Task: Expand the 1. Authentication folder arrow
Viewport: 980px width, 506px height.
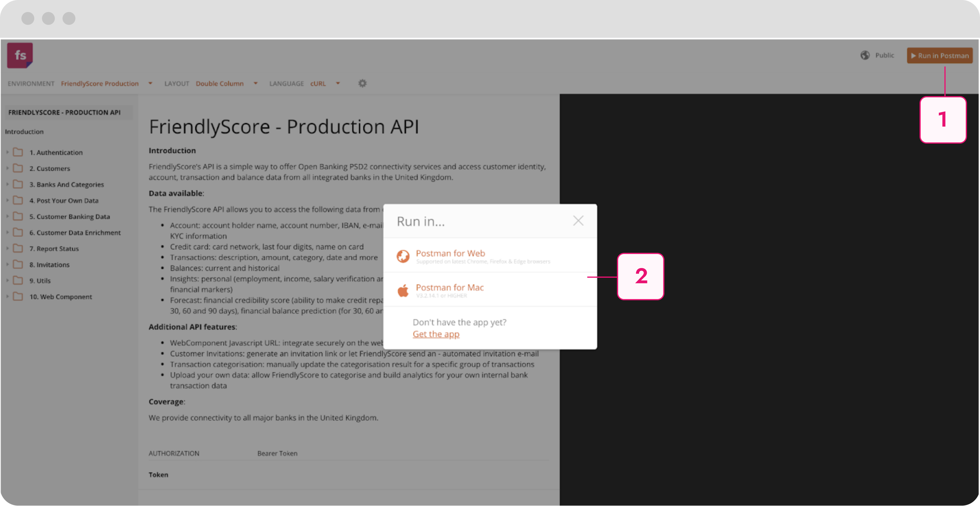Action: (x=7, y=152)
